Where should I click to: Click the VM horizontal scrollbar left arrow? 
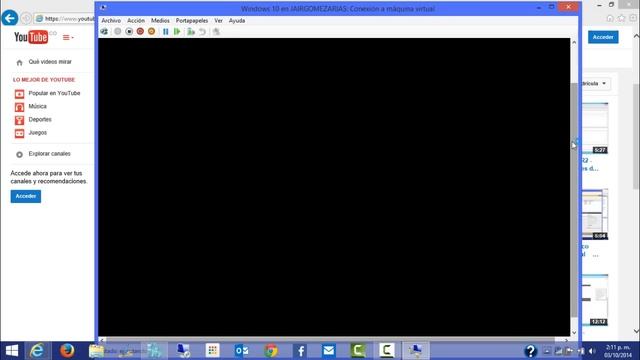(102, 340)
